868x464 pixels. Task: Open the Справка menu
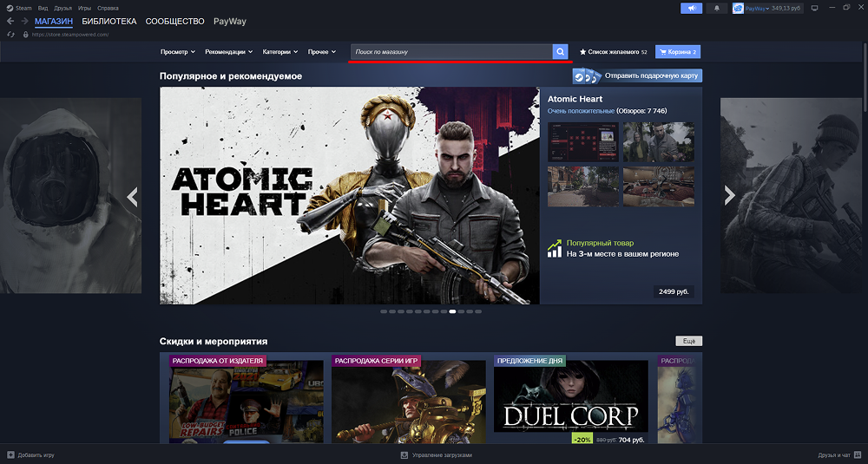tap(108, 9)
